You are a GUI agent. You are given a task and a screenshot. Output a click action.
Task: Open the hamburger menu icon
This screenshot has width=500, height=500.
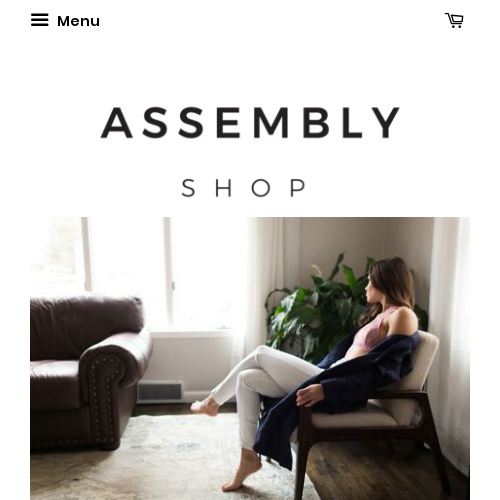click(40, 20)
